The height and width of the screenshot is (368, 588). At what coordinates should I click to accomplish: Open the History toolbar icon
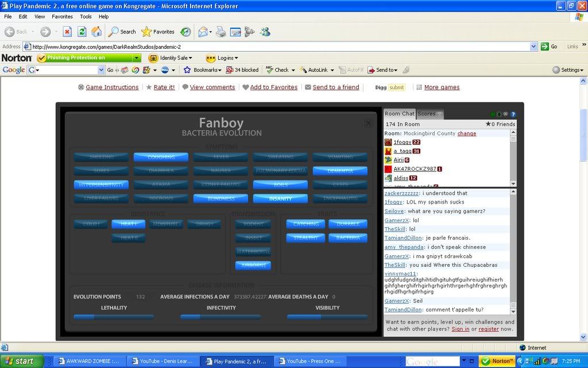coord(185,32)
